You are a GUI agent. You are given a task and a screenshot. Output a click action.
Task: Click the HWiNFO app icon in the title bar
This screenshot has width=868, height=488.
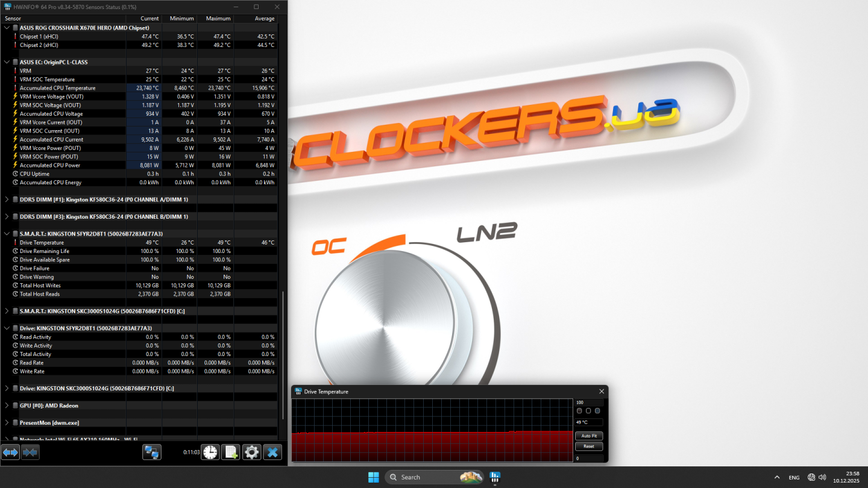(x=8, y=7)
